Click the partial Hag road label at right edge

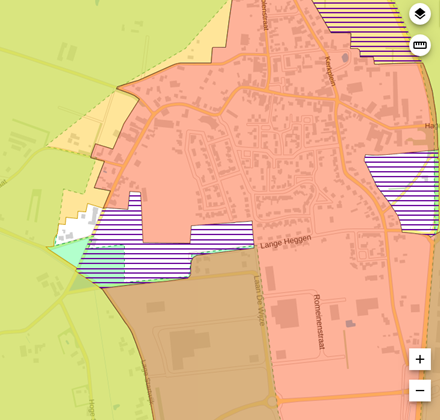[432, 126]
